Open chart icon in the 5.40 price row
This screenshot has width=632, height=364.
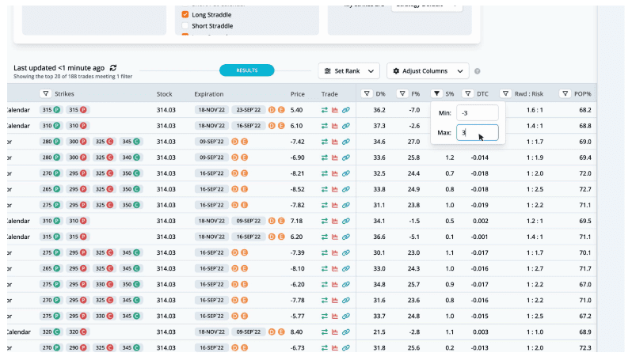coord(335,110)
